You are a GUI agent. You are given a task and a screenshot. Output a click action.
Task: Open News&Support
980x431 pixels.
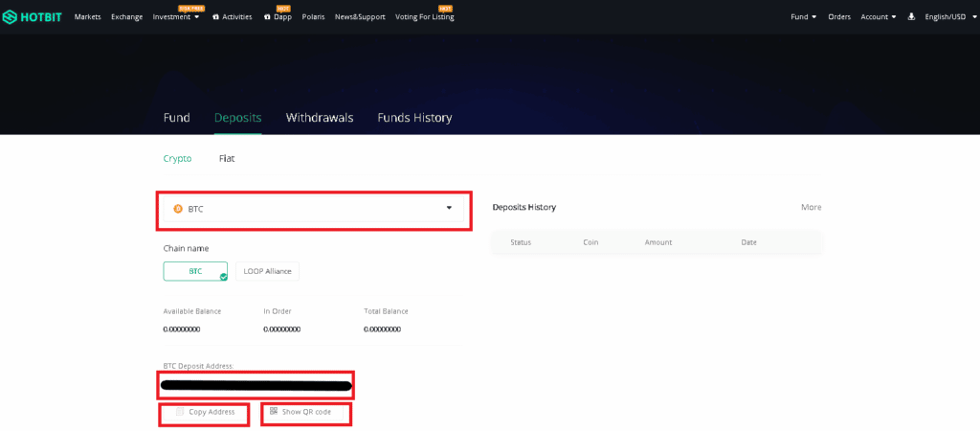[x=360, y=17]
